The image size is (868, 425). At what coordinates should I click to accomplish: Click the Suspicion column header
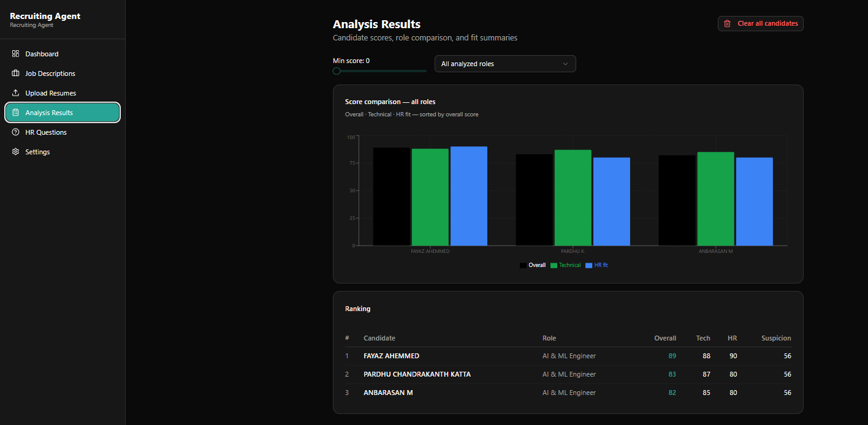[x=776, y=338]
